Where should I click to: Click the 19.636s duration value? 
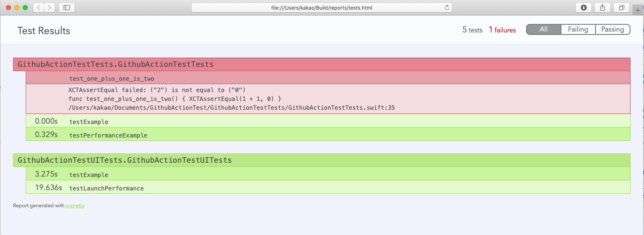coord(48,187)
